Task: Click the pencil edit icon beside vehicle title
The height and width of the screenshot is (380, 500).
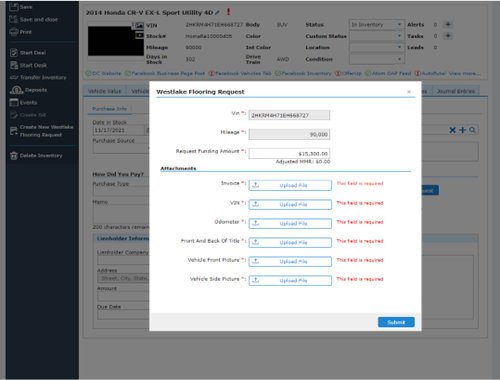Action: point(217,13)
